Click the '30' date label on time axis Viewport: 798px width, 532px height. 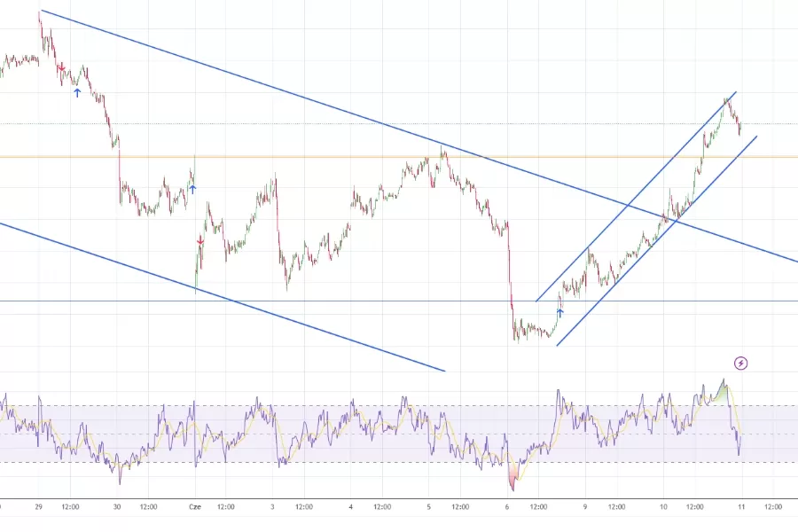coord(117,506)
